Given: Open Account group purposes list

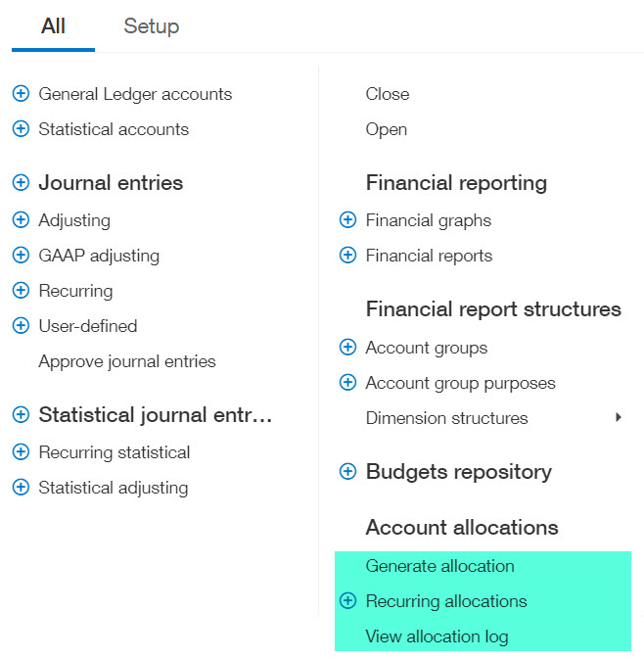Looking at the screenshot, I should (460, 383).
